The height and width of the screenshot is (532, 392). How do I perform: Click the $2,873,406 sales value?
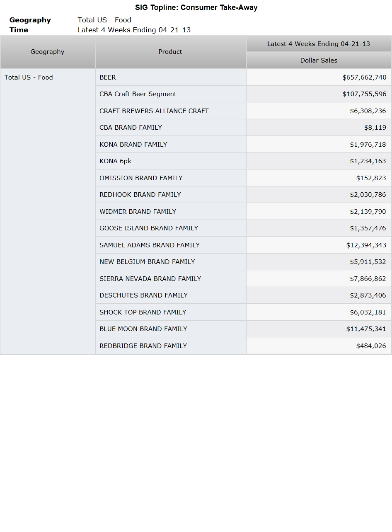pyautogui.click(x=368, y=295)
